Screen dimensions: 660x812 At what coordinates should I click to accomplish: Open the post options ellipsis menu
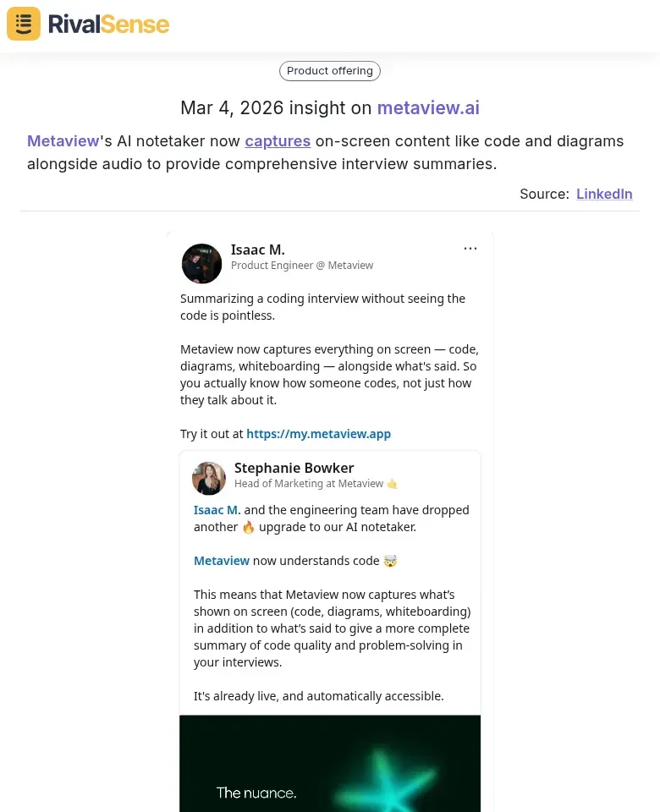[470, 248]
